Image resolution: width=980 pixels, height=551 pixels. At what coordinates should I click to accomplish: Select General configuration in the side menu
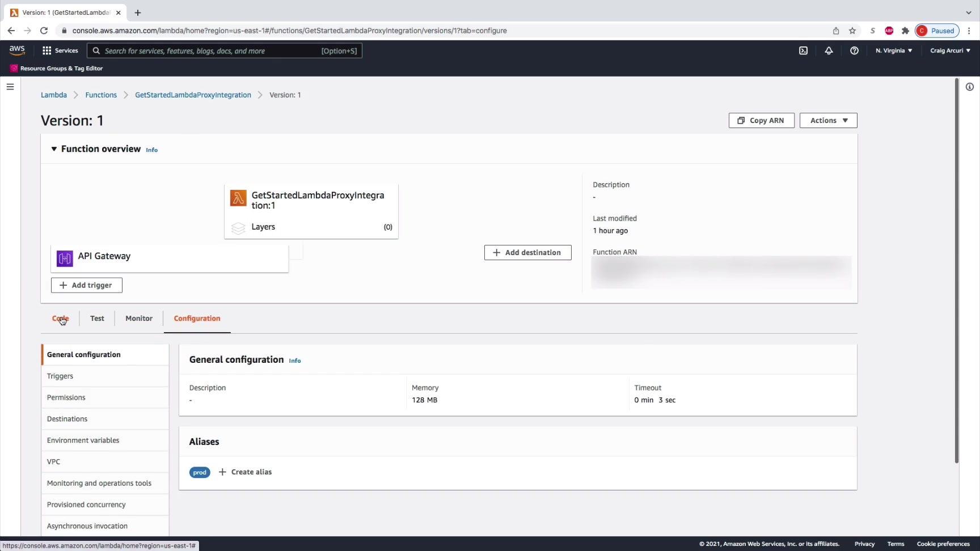[x=105, y=354]
